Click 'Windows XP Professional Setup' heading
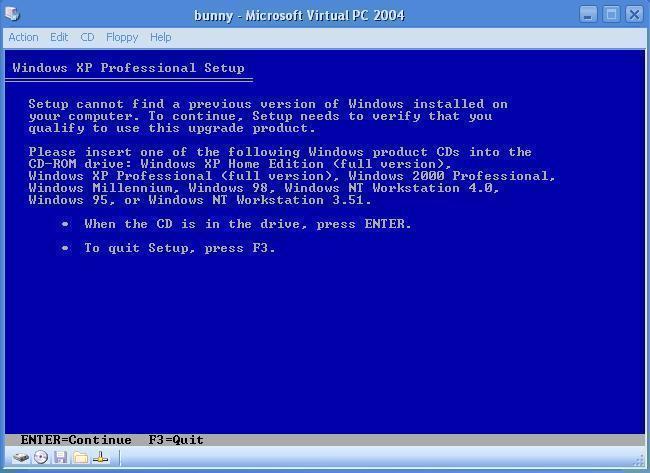 (129, 68)
